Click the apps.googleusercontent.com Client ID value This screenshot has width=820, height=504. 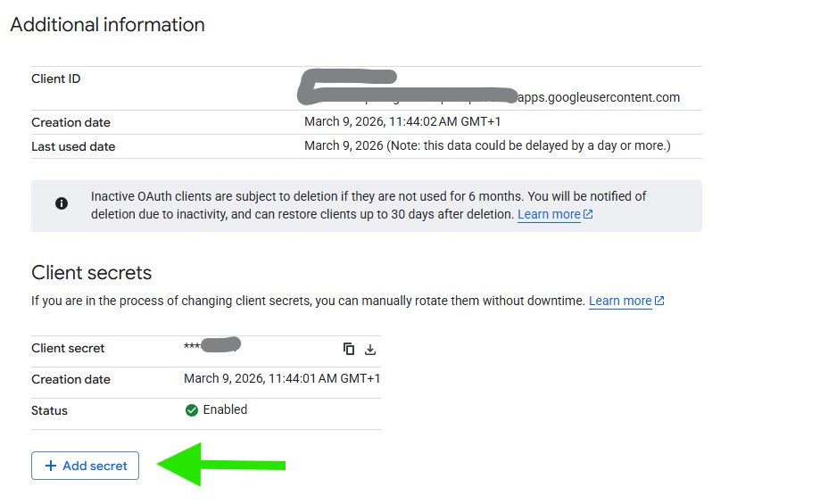[598, 97]
